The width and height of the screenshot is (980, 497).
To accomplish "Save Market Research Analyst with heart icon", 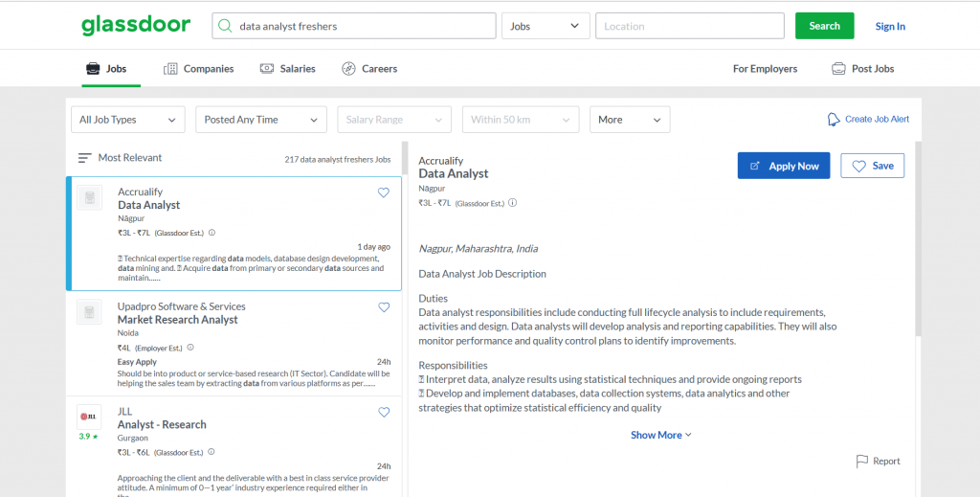I will pos(384,307).
